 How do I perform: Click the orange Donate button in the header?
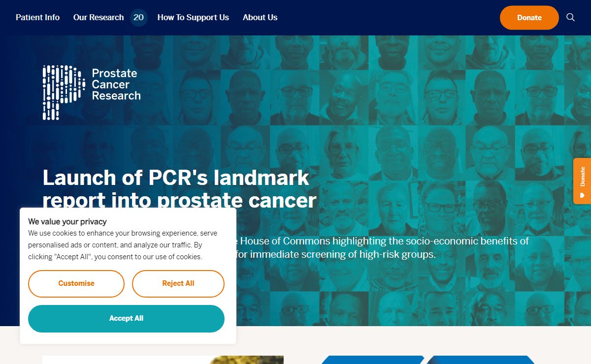(529, 18)
